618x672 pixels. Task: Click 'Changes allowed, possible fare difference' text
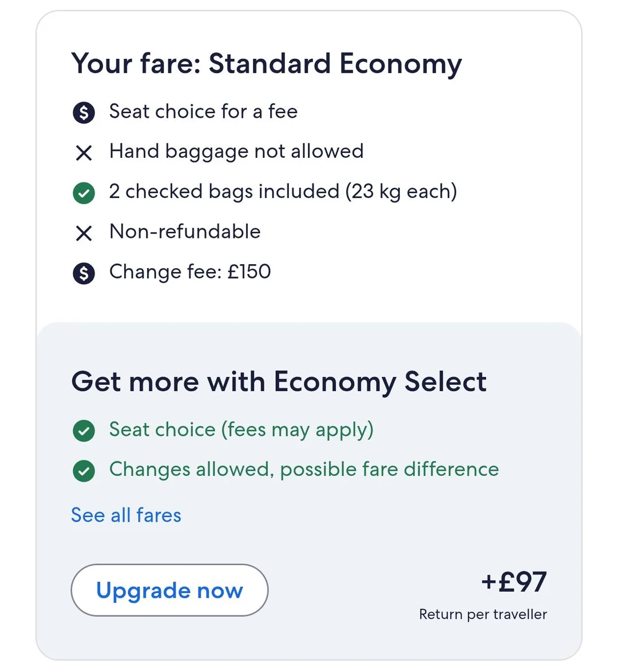pyautogui.click(x=304, y=470)
